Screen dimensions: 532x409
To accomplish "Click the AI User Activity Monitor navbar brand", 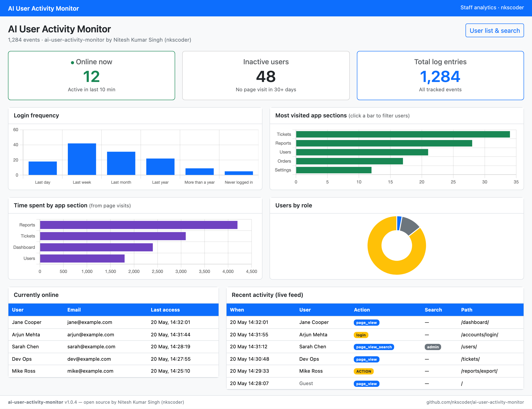I will [x=43, y=8].
